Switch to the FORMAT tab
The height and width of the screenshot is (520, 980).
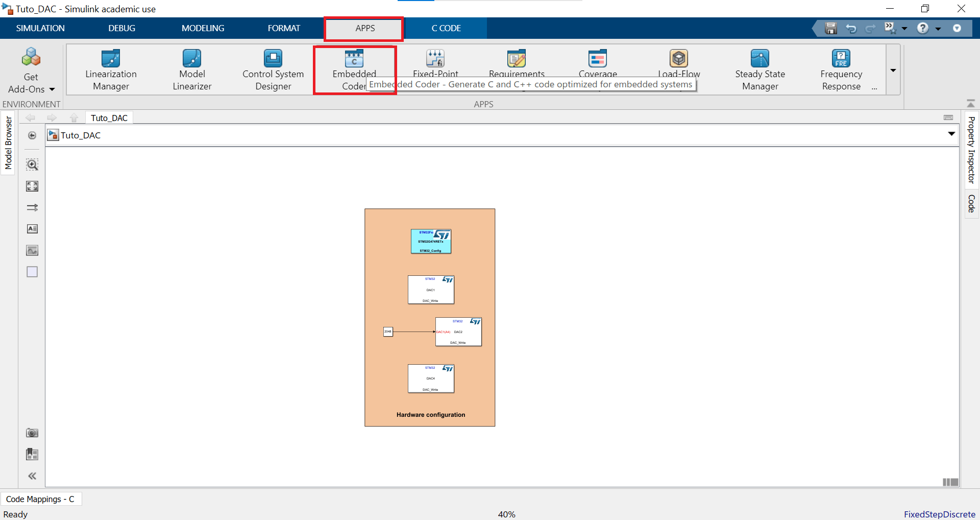tap(284, 28)
